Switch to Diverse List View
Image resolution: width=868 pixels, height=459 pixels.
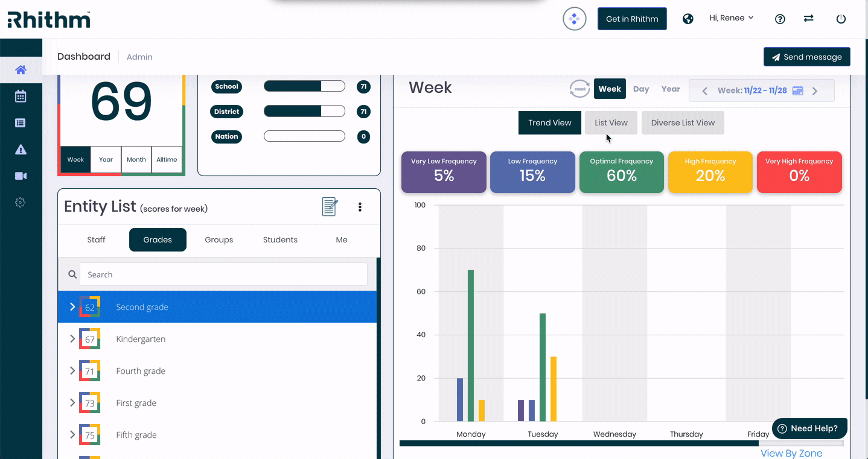[x=683, y=122]
